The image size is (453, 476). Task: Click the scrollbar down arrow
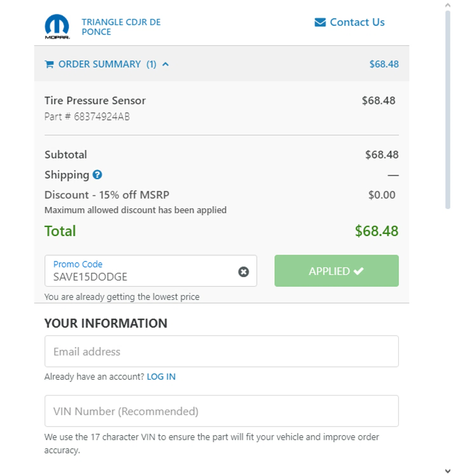pos(448,471)
